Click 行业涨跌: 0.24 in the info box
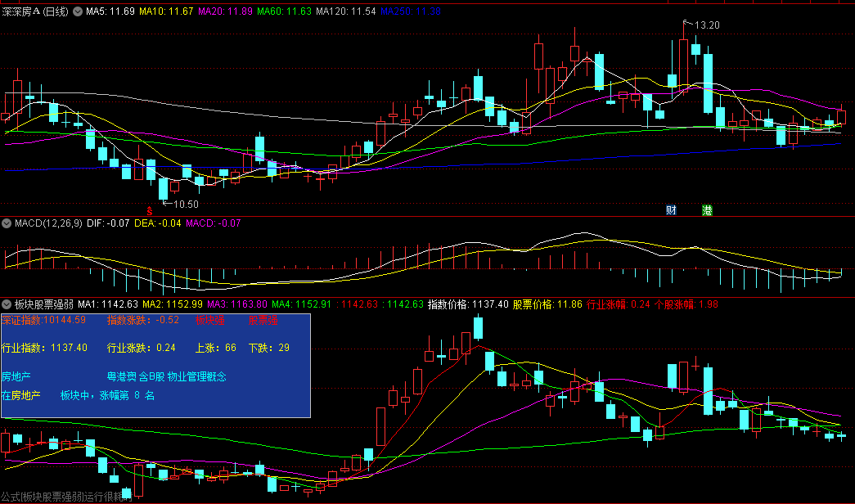Screen dimensions: 855x504 (142, 348)
